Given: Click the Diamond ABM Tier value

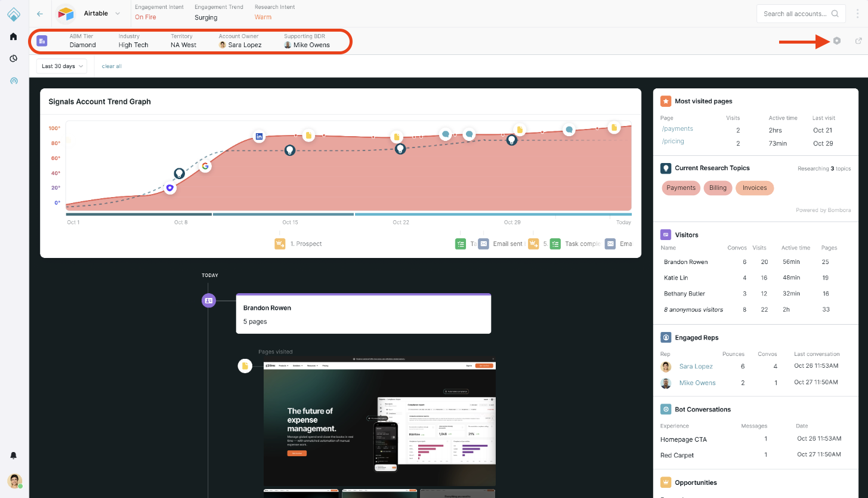Looking at the screenshot, I should click(x=82, y=45).
